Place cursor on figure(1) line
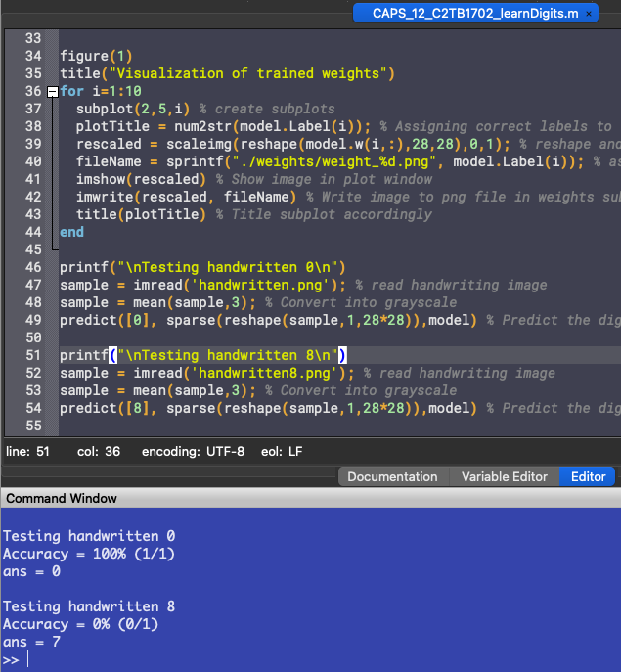Screen dimensions: 621x672 96,56
